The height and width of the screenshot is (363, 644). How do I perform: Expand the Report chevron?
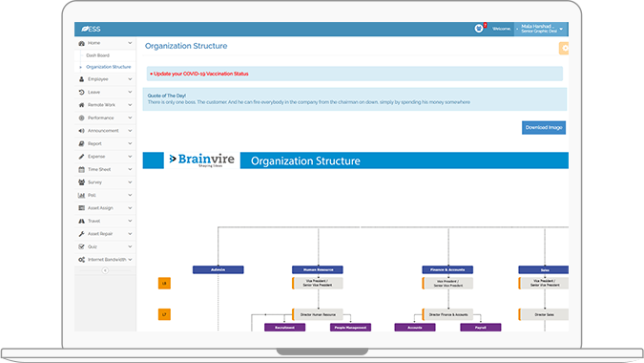tap(130, 143)
